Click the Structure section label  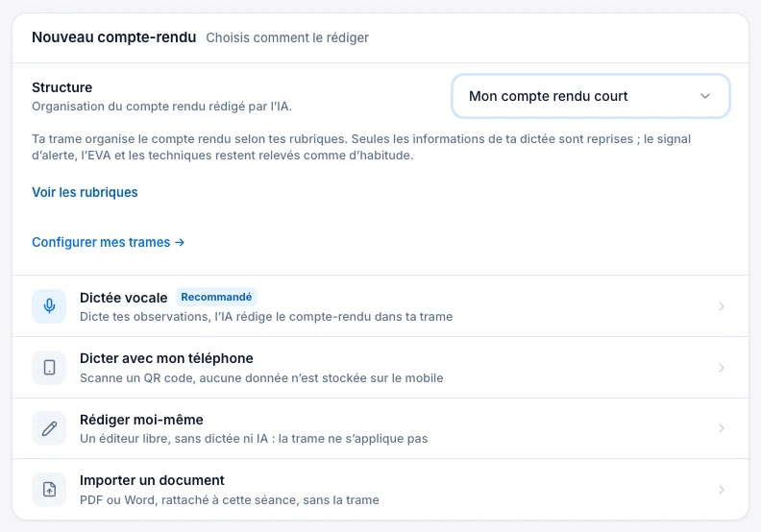[x=62, y=87]
